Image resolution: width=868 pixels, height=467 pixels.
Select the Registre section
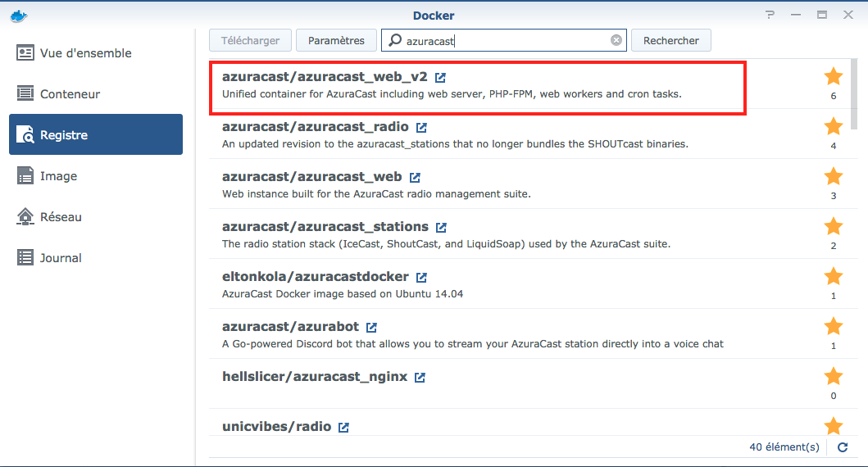pos(96,134)
